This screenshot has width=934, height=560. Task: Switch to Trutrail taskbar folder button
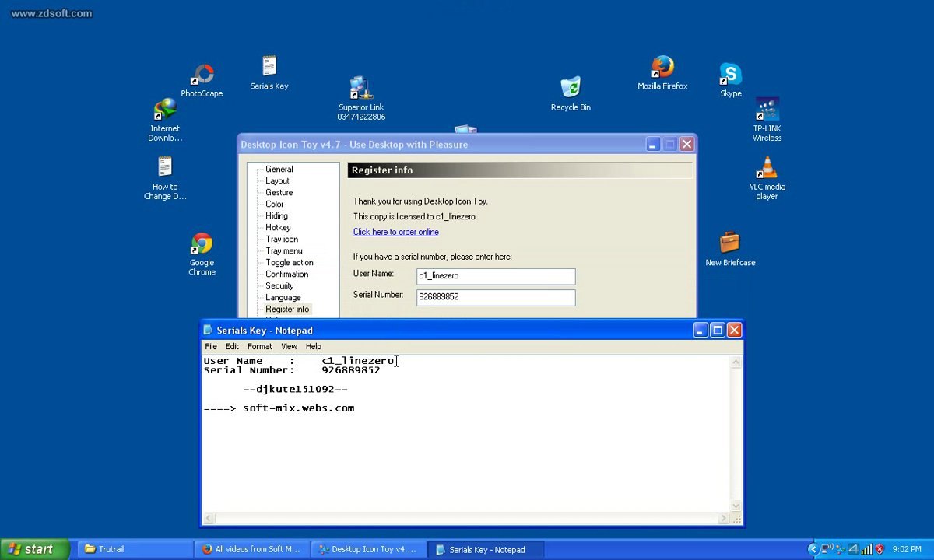(135, 549)
